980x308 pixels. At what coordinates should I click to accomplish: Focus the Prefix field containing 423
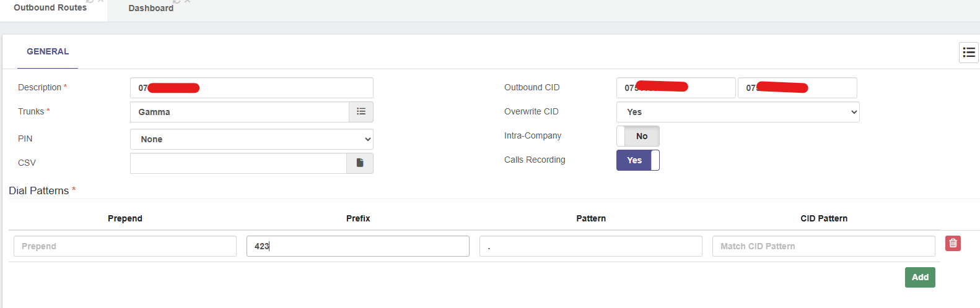pyautogui.click(x=358, y=246)
